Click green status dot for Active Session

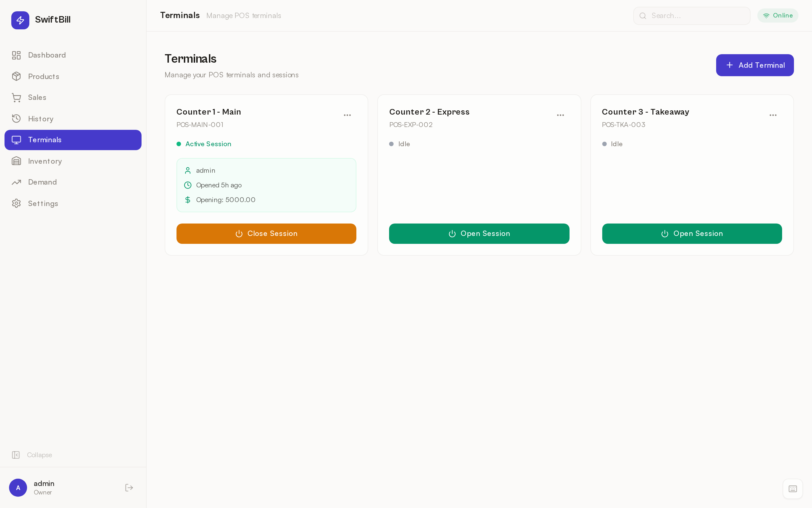coord(179,144)
